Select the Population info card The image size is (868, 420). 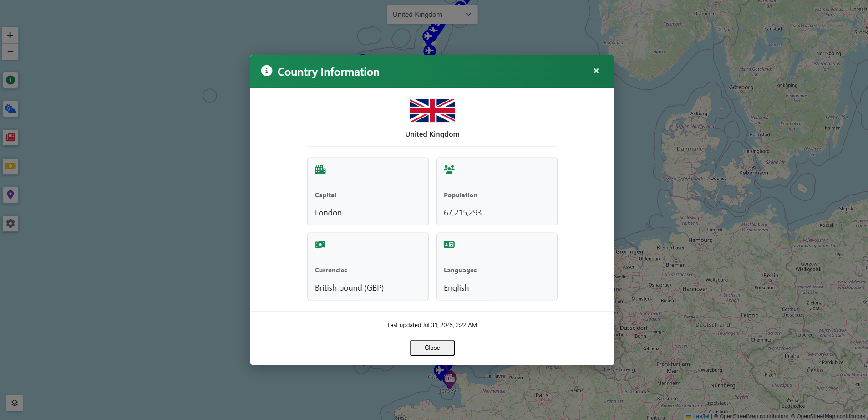[496, 191]
